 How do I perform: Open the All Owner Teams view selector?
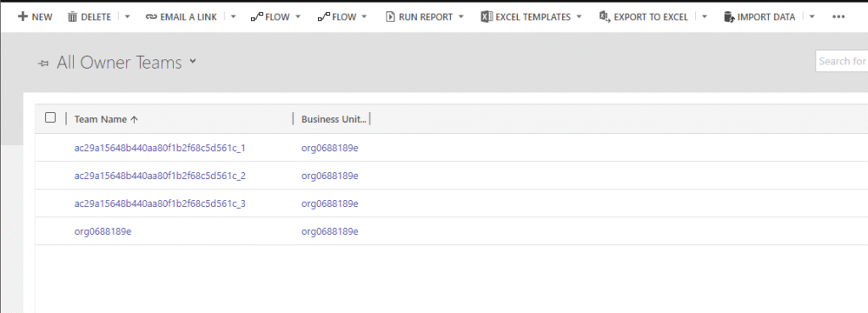tap(192, 61)
